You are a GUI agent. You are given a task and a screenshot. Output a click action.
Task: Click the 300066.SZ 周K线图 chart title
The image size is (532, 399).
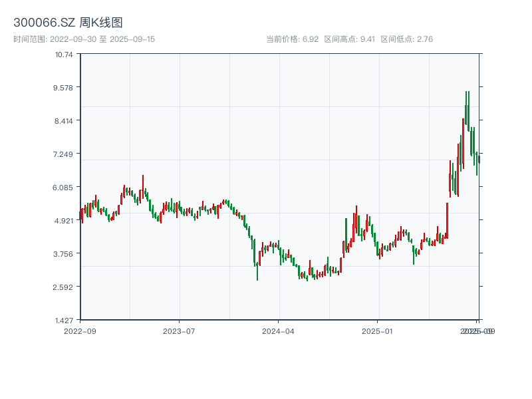point(68,23)
